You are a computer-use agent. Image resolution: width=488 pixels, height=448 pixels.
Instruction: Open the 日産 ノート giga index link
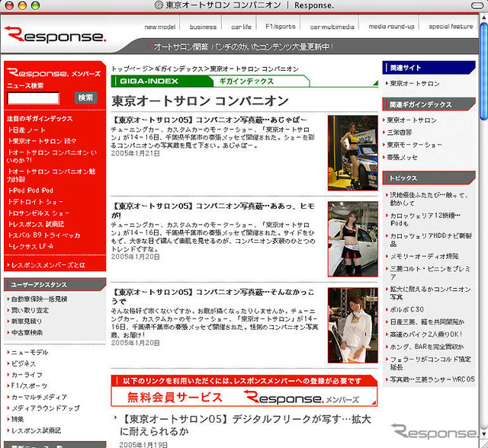[27, 130]
